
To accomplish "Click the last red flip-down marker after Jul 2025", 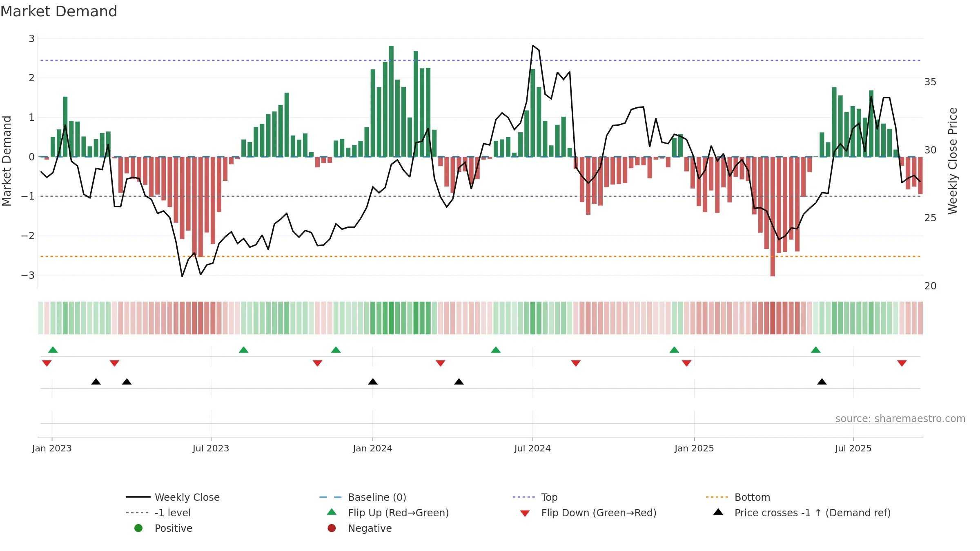I will (x=902, y=363).
